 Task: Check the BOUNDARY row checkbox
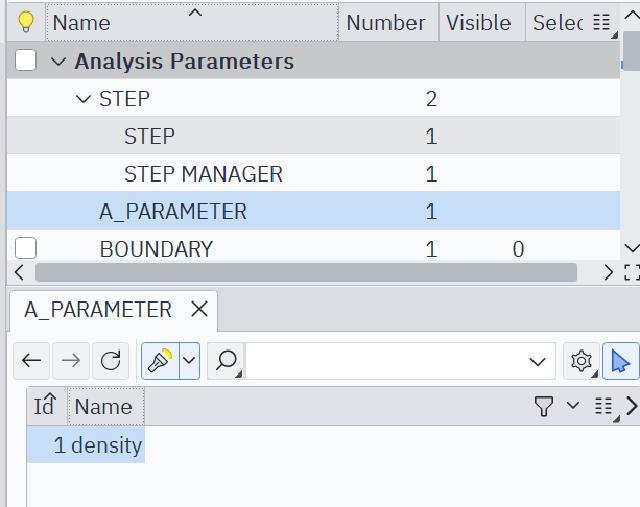pos(26,248)
